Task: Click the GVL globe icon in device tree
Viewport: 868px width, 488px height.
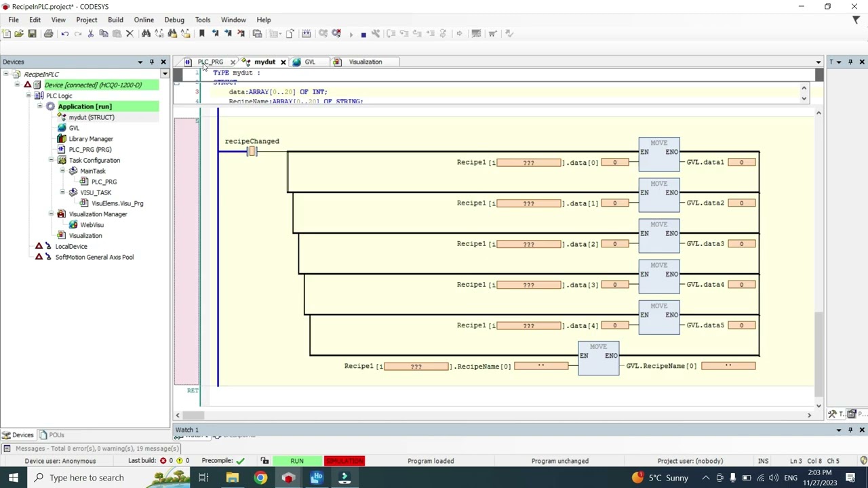Action: (x=62, y=128)
